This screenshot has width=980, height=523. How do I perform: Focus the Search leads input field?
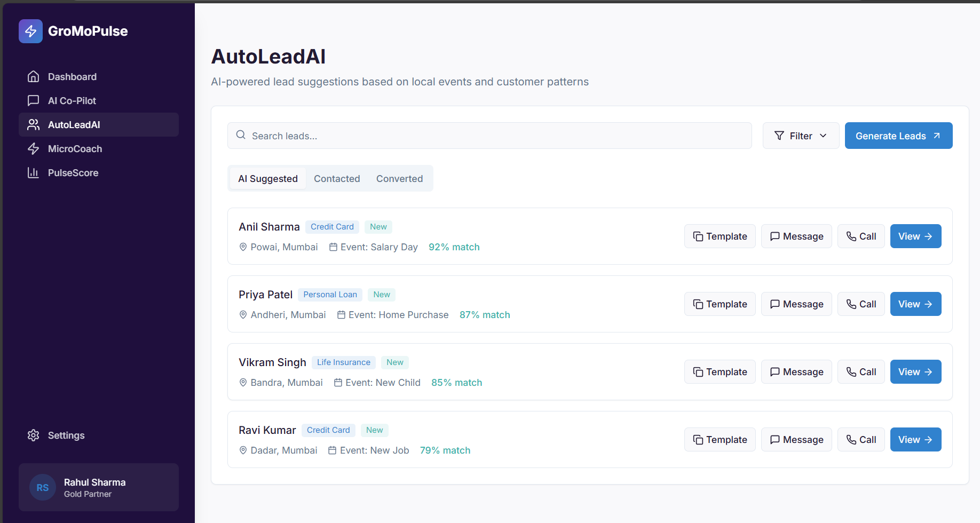click(489, 136)
